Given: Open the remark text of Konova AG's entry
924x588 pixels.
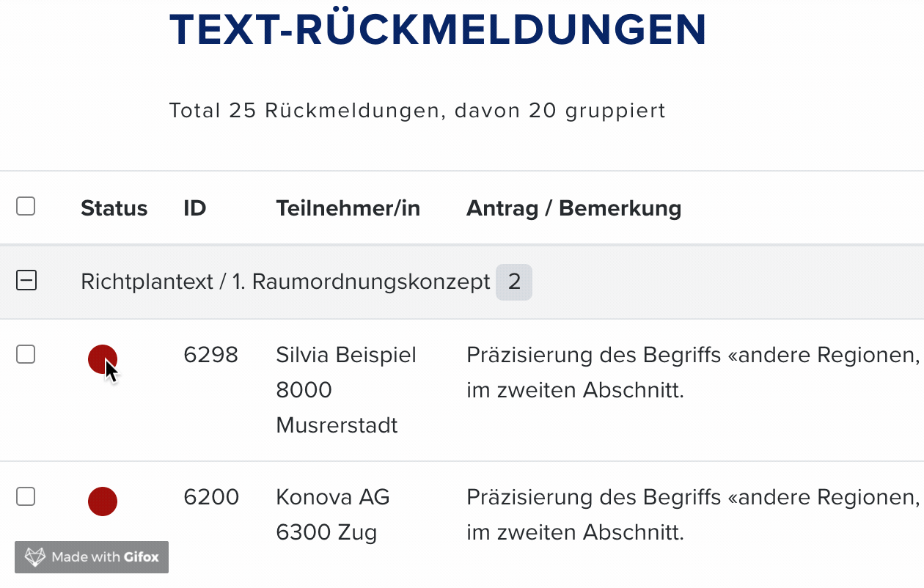Looking at the screenshot, I should pos(694,515).
